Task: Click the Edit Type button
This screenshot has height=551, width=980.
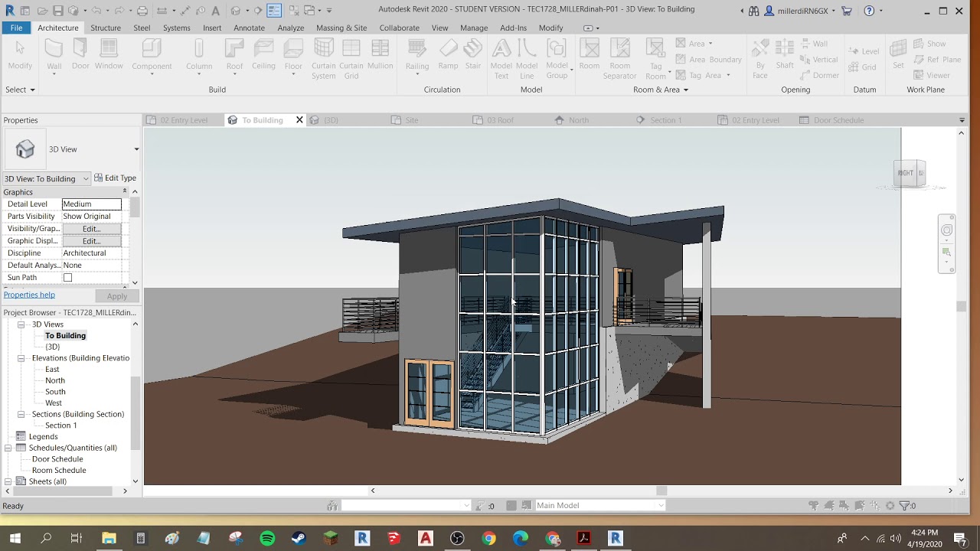Action: [115, 178]
